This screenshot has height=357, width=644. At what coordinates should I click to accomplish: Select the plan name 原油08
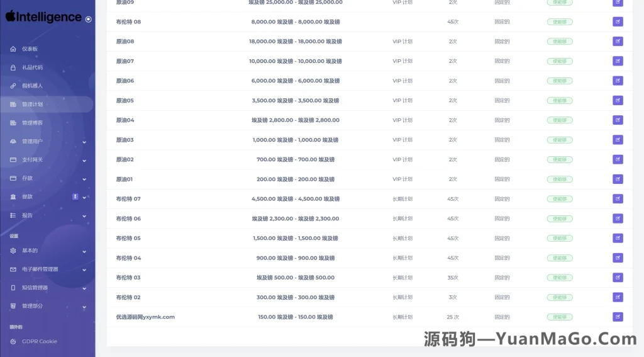pos(125,41)
